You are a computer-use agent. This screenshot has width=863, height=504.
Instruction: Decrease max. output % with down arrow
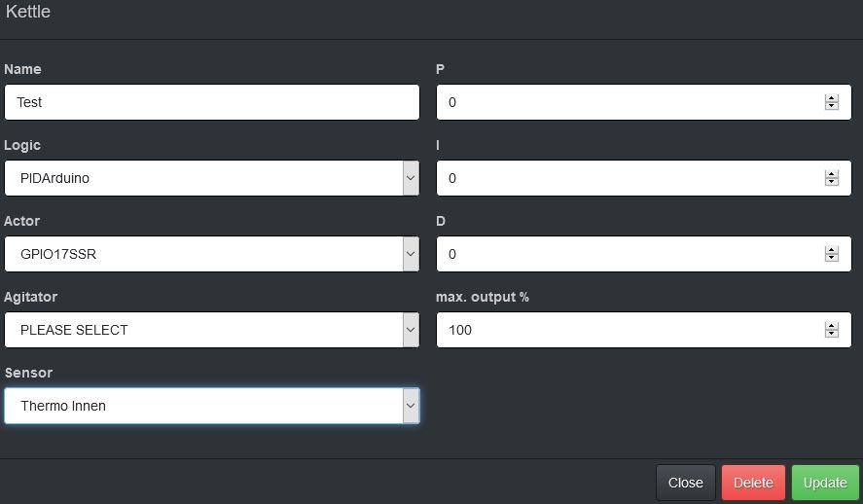[831, 334]
